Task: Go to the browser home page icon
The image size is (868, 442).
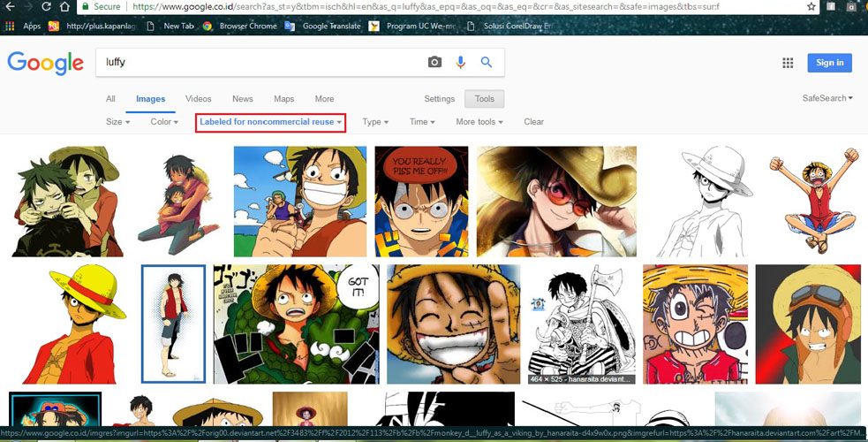Action: [64, 7]
